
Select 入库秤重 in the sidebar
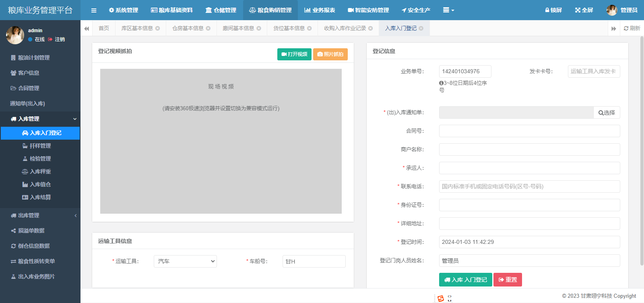(40, 171)
